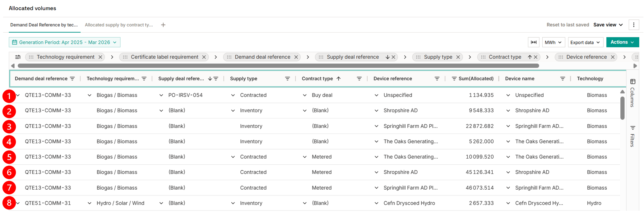Viewport: 644px width, 212px height.
Task: Switch to Allocated supply by contract ty... tab
Action: [x=119, y=25]
